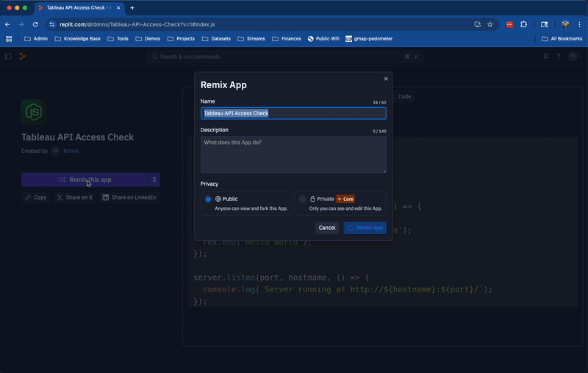Click the Copy link button

36,198
